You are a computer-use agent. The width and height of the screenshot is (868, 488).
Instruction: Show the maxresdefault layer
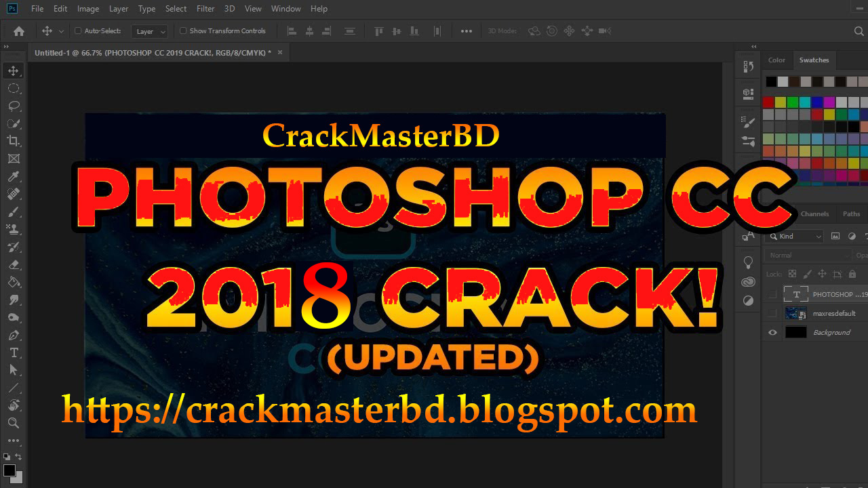pyautogui.click(x=772, y=313)
